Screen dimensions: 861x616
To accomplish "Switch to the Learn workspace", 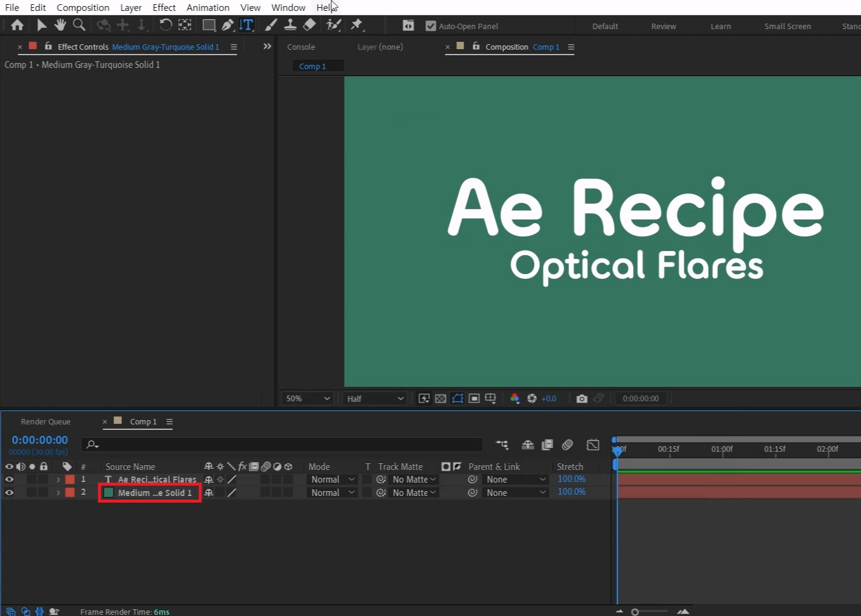I will click(721, 26).
